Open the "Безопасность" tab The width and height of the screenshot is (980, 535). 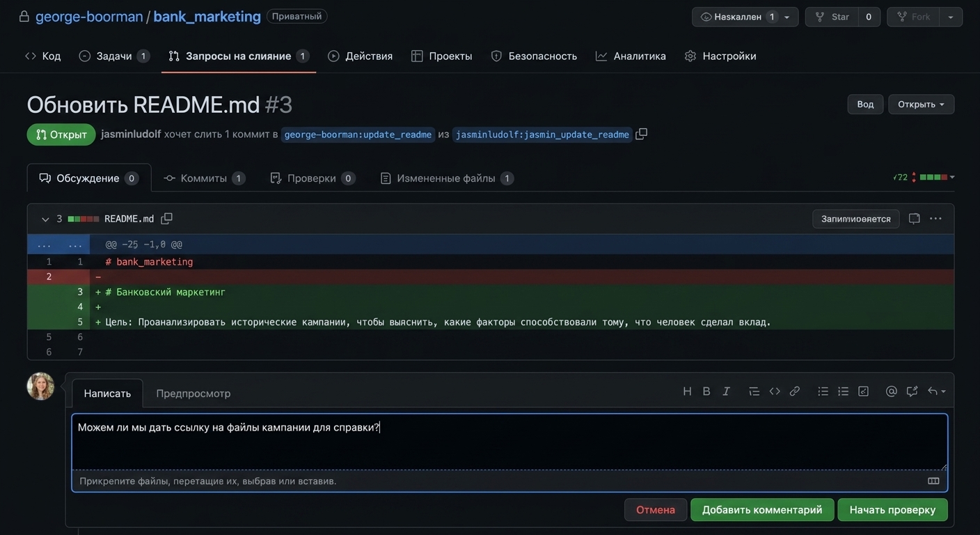(534, 56)
